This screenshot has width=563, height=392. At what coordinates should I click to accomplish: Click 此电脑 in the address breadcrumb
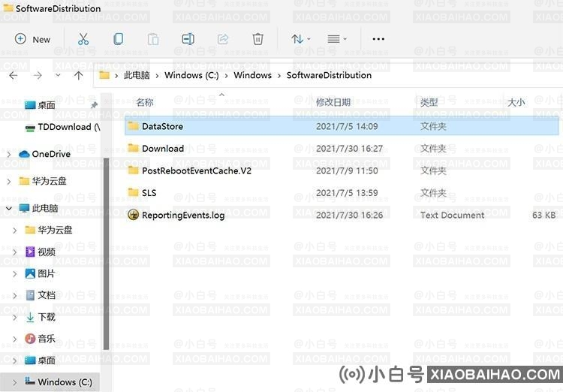137,75
